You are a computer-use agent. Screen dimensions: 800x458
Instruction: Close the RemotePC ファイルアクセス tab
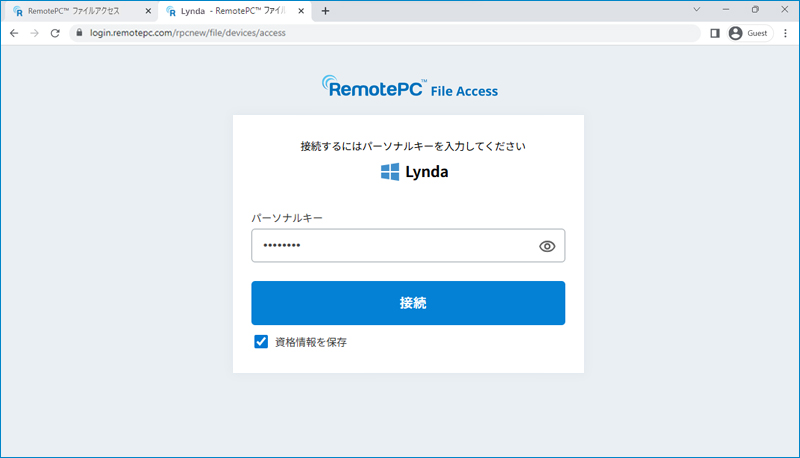click(148, 11)
